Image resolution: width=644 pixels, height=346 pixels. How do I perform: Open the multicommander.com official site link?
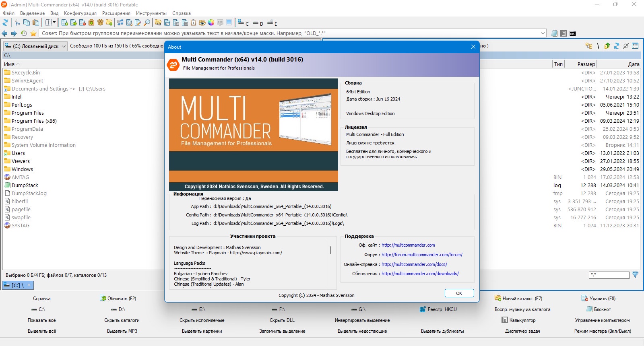click(x=408, y=245)
